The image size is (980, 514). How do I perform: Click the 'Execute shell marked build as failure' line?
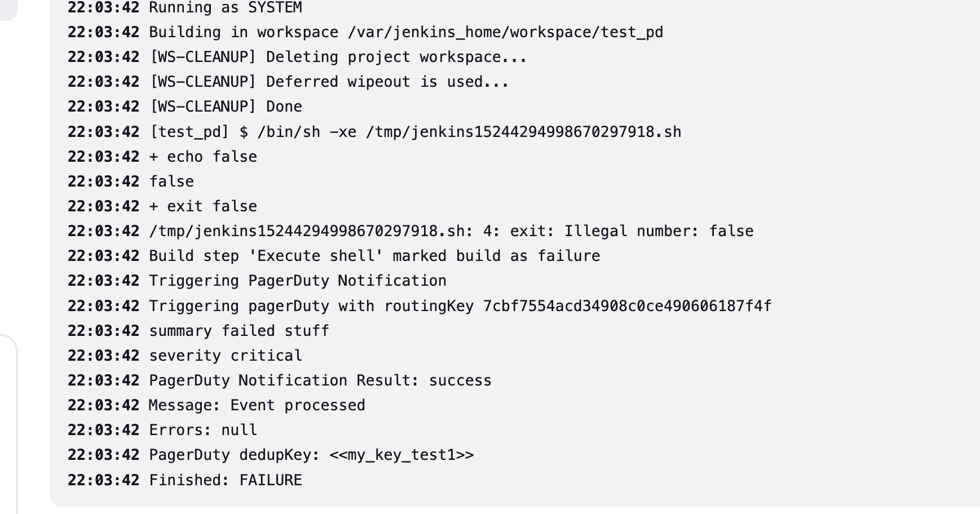point(374,256)
